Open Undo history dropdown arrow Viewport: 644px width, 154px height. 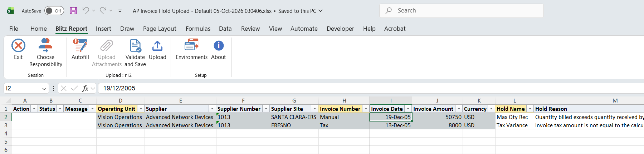click(x=93, y=11)
